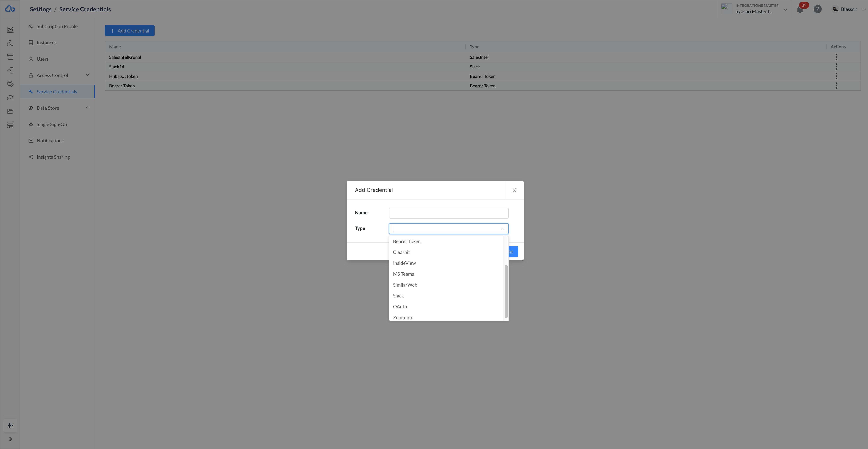Screen dimensions: 868x449
Task: Click the Hubspot token credential name
Action: tap(123, 76)
